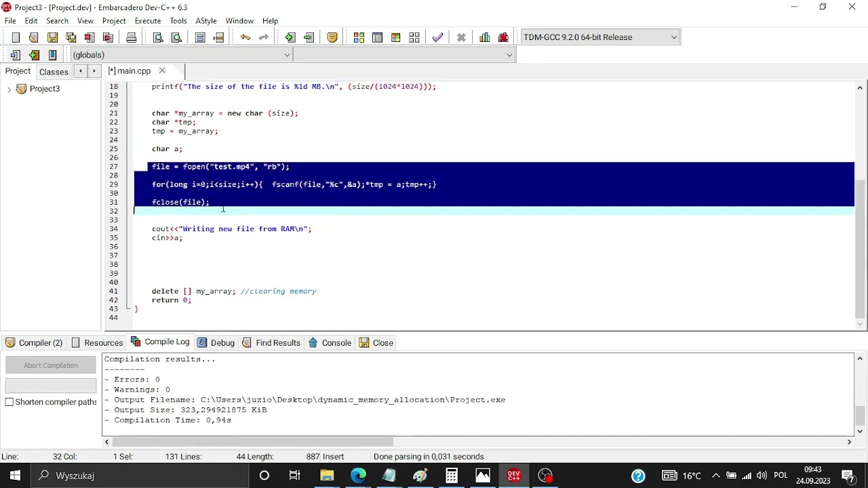868x488 pixels.
Task: Click the Close All toolbar icon
Action: tap(107, 37)
